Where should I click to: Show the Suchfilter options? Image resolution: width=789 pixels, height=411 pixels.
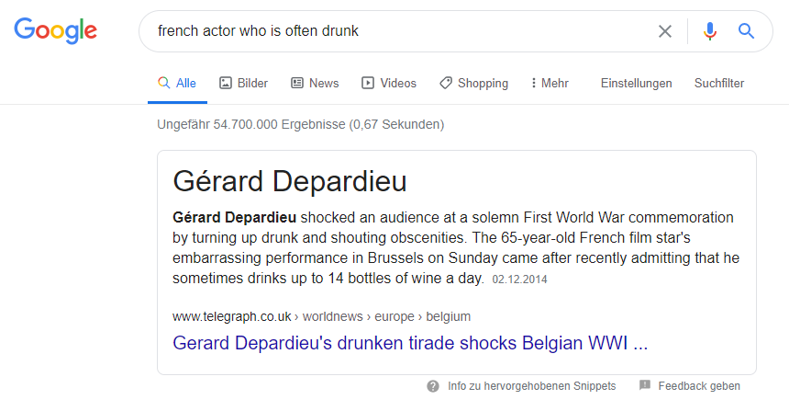[x=719, y=83]
